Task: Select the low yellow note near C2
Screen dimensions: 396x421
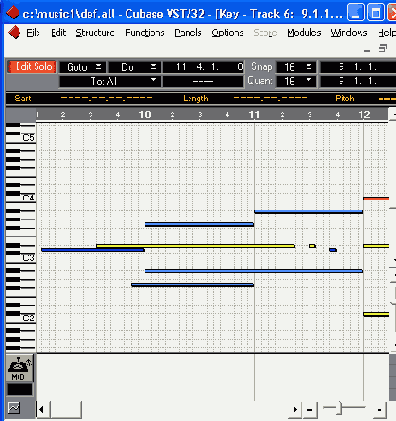Action: 376,314
